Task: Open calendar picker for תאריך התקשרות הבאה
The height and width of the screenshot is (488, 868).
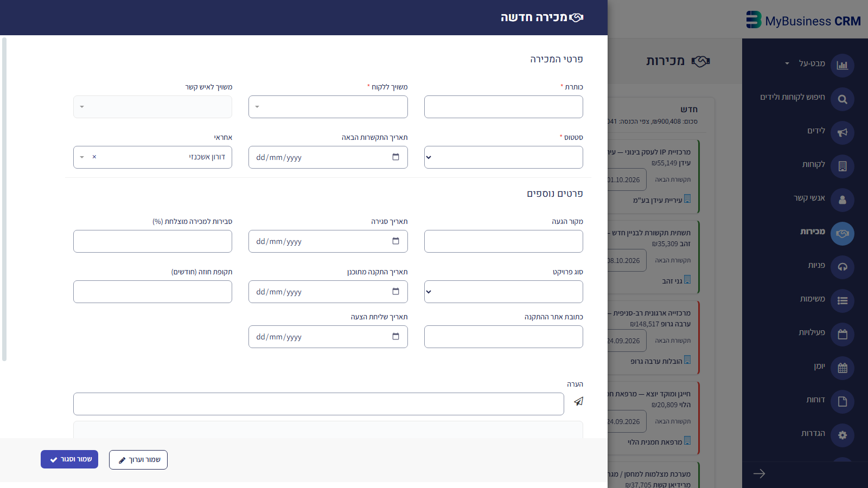Action: click(395, 157)
